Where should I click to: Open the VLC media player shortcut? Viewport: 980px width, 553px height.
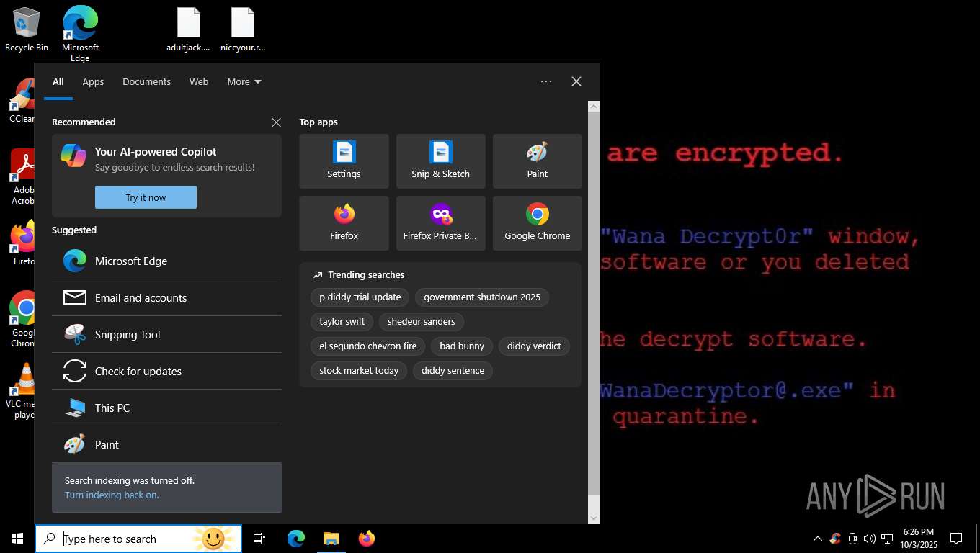24,390
